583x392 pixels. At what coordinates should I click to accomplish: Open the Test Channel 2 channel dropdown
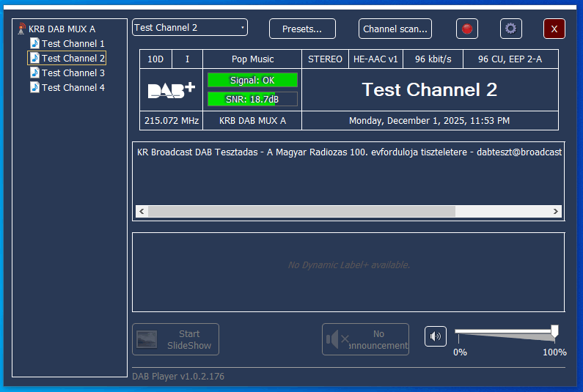pos(190,28)
